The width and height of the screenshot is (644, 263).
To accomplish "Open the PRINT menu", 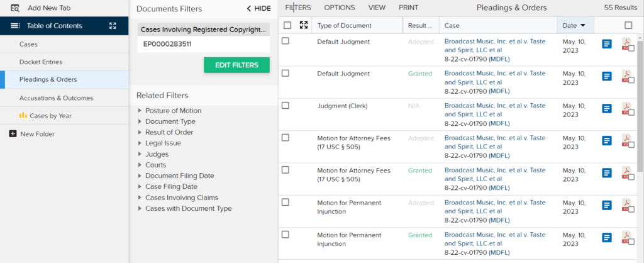I will (409, 8).
